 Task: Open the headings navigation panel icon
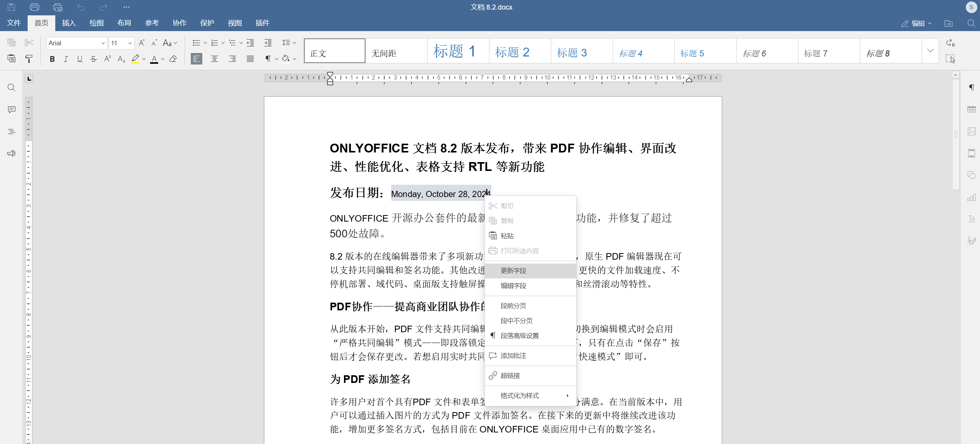coord(12,132)
